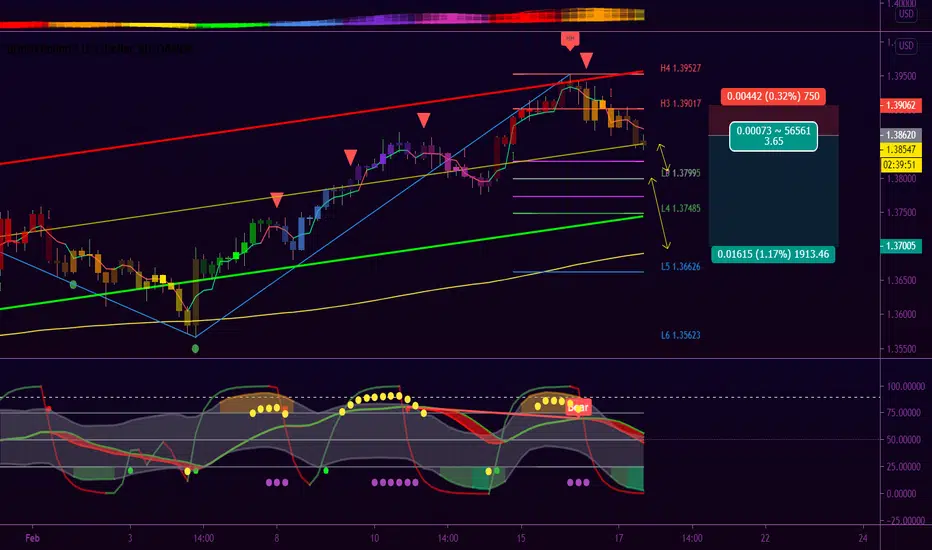Select the stop label 0.00442 (0.32%) 750
Screen dimensions: 932x550
click(773, 96)
